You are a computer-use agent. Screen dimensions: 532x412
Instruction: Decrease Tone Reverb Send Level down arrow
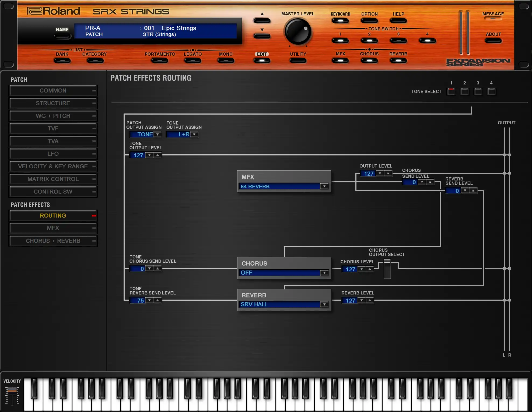[x=149, y=300]
